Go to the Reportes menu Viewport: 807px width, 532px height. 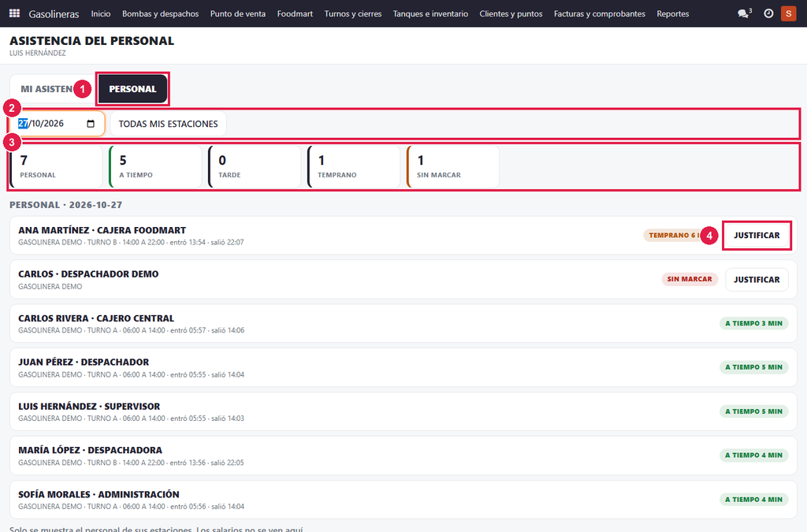click(x=673, y=13)
